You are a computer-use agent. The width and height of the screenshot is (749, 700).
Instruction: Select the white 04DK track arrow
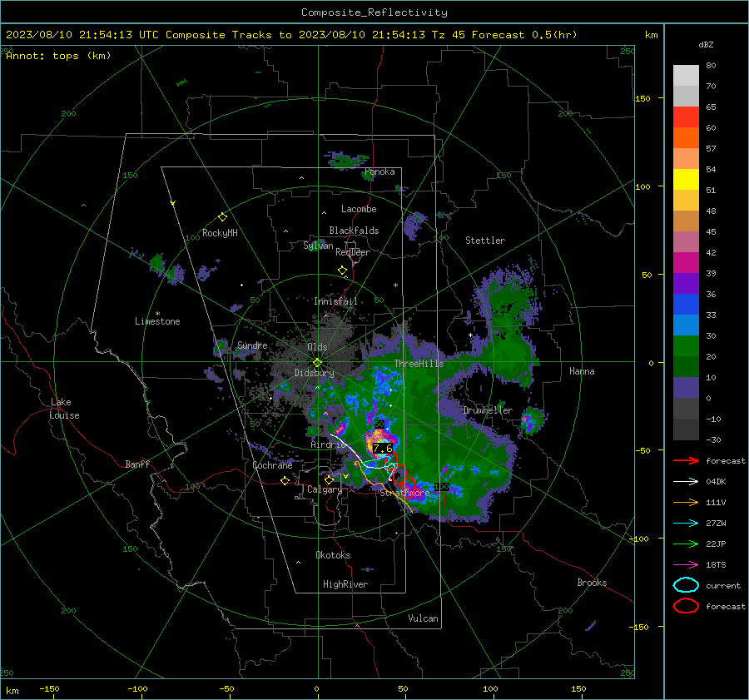point(686,482)
